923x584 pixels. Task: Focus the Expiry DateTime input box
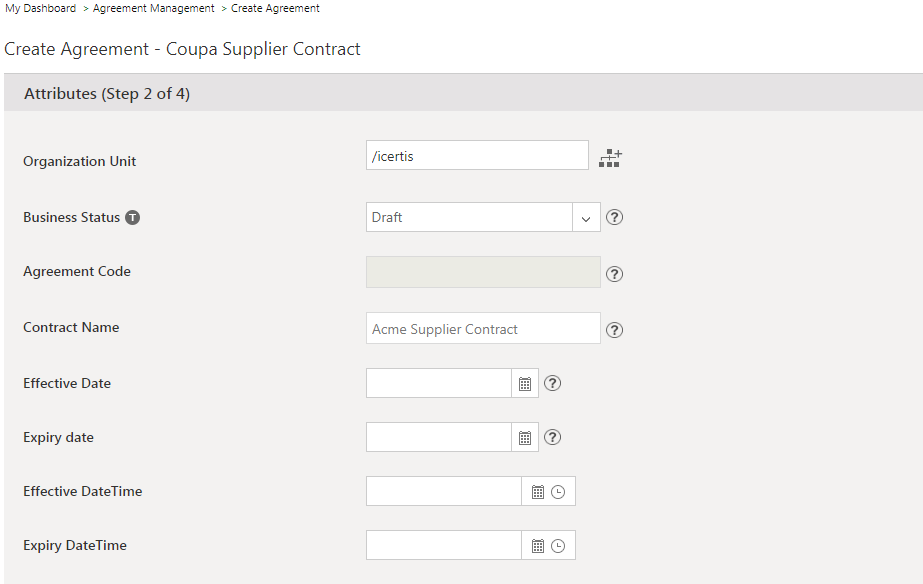pyautogui.click(x=443, y=546)
